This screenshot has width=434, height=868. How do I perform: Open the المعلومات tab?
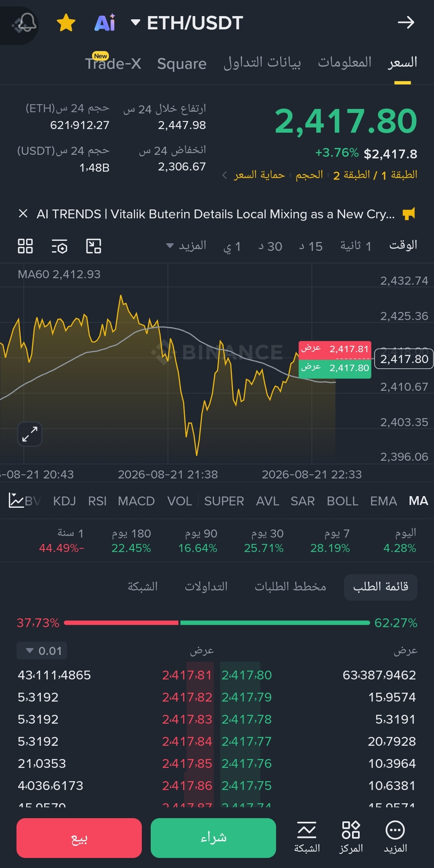point(345,62)
